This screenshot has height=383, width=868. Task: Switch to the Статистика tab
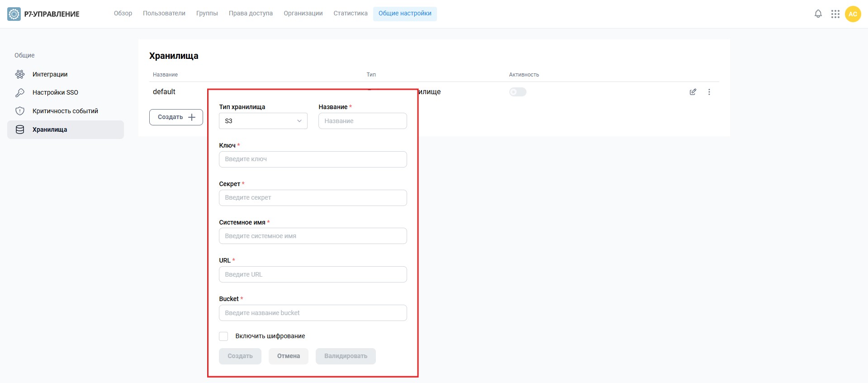tap(351, 14)
